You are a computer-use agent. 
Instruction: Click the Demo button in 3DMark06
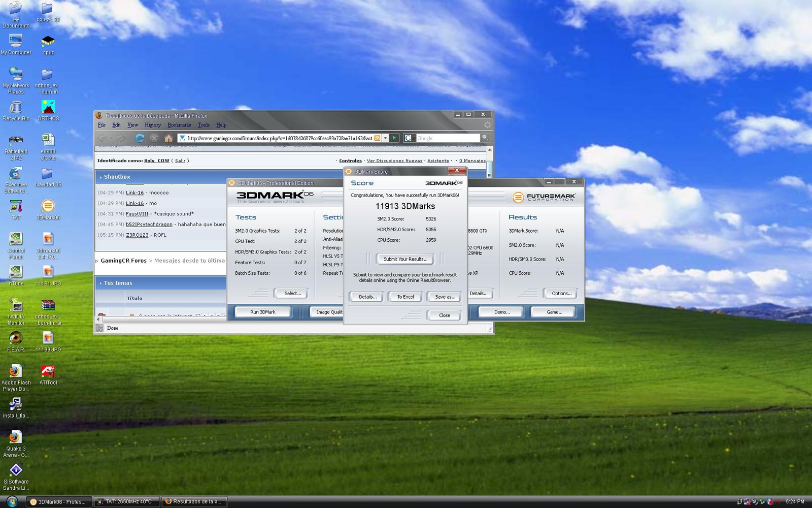point(501,312)
